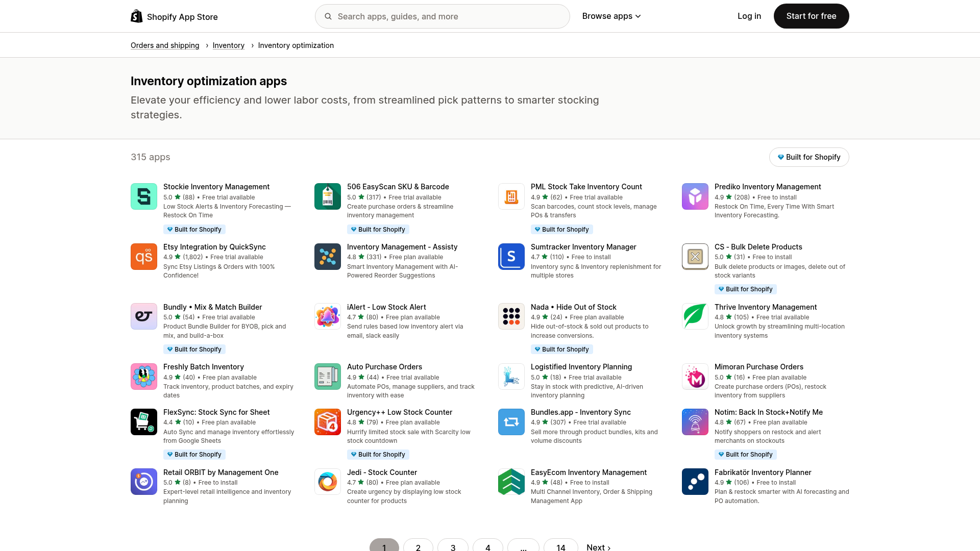Open Mimoran Purchase Orders title link
980x551 pixels.
[759, 367]
